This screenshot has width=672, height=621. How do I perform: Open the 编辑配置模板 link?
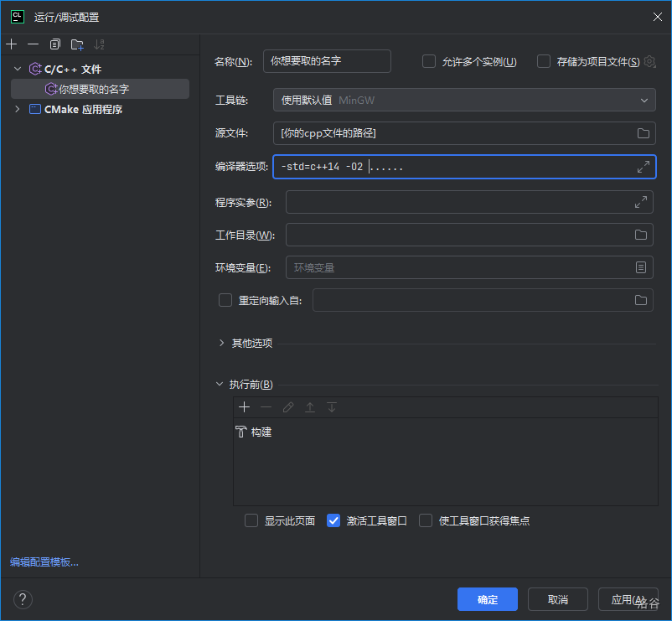[x=44, y=562]
